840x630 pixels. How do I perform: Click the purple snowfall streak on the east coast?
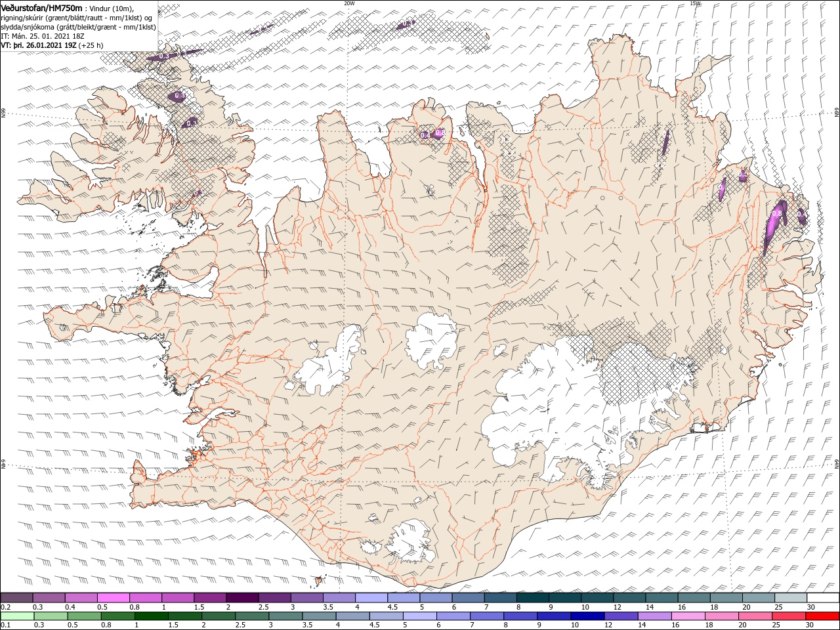(x=774, y=226)
